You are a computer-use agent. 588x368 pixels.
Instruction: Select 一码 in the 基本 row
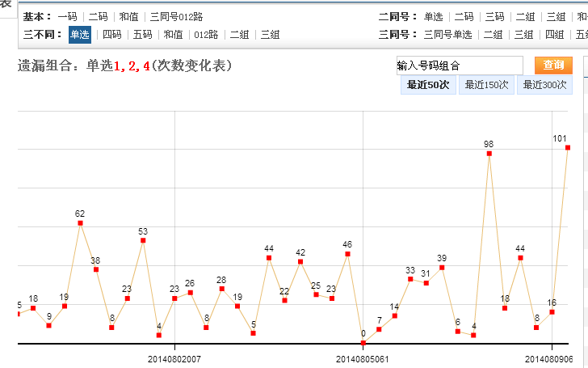[x=67, y=16]
